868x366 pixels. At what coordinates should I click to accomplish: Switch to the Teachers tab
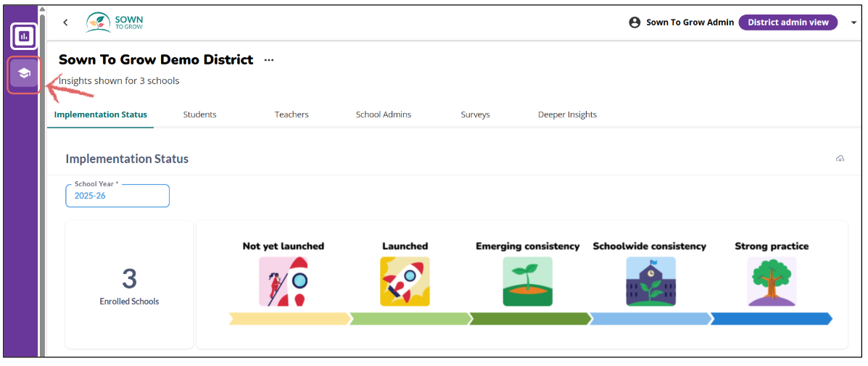click(292, 115)
